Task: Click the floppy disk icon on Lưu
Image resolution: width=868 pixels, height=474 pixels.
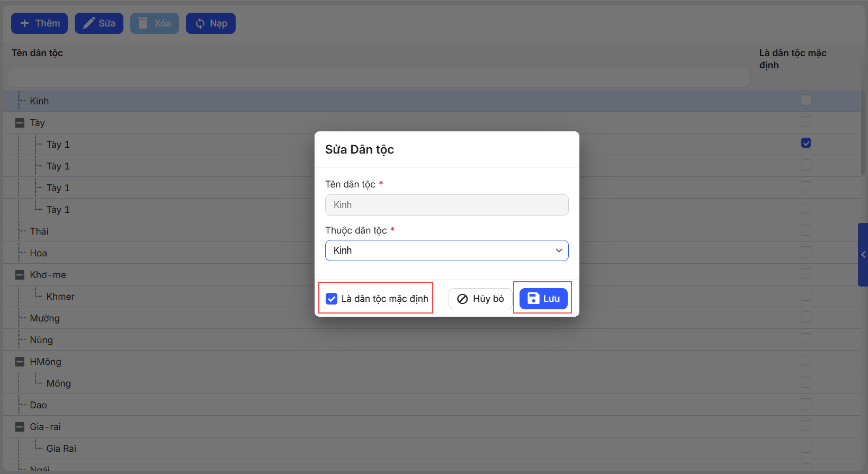Action: pos(533,299)
